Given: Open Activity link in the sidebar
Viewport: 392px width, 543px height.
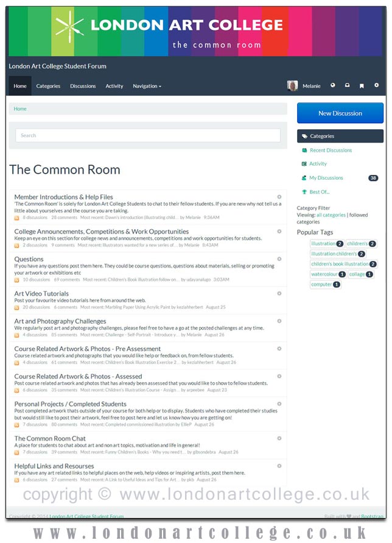Looking at the screenshot, I should 318,164.
